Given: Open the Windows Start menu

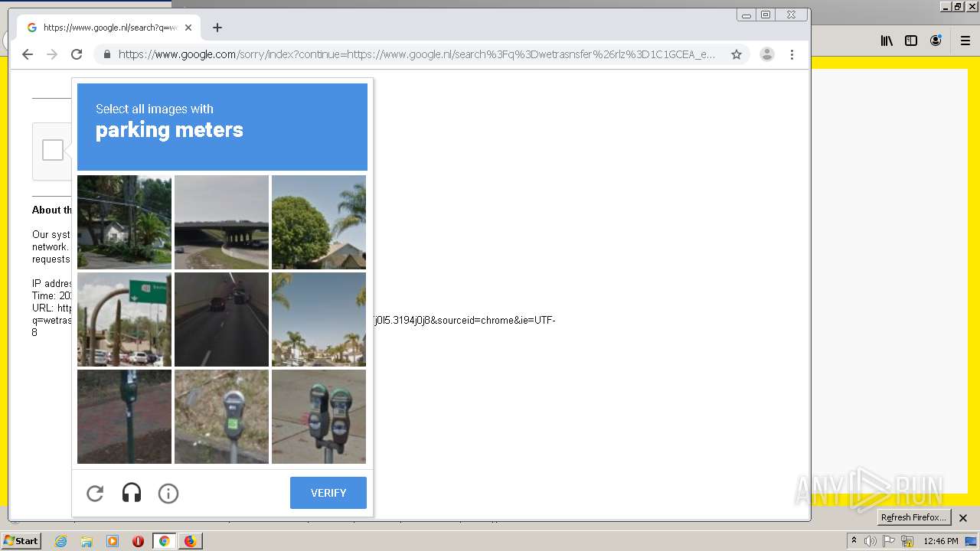Looking at the screenshot, I should tap(21, 541).
